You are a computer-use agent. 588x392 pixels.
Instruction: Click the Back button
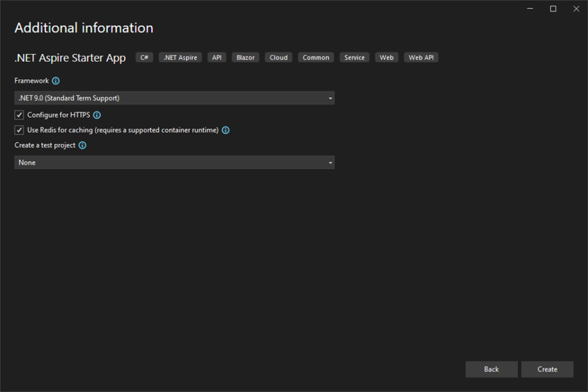point(491,369)
